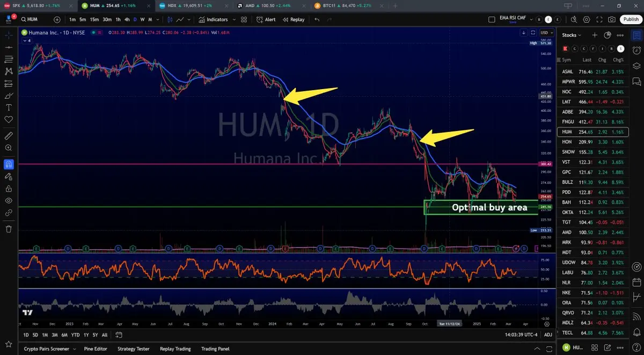Publish the chart idea

[x=631, y=19]
